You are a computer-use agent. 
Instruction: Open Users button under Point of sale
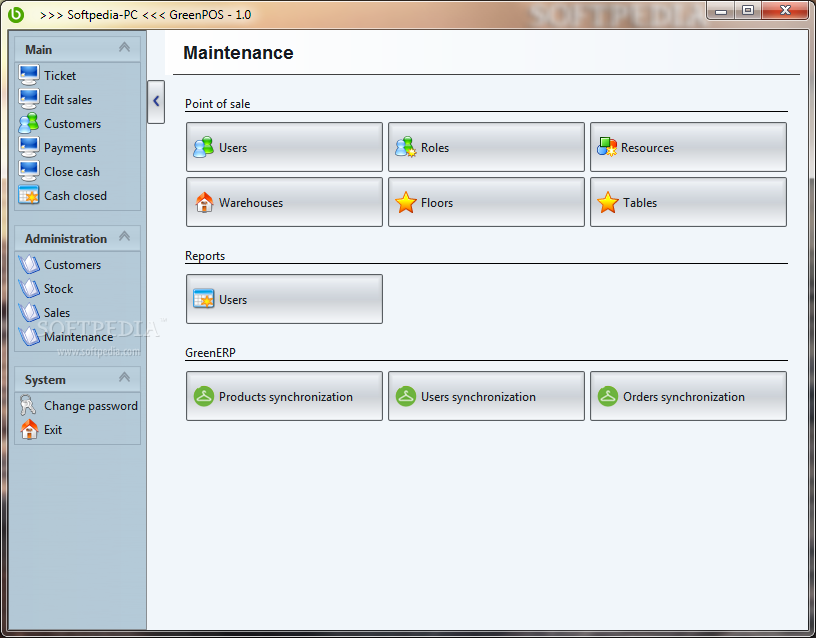284,147
